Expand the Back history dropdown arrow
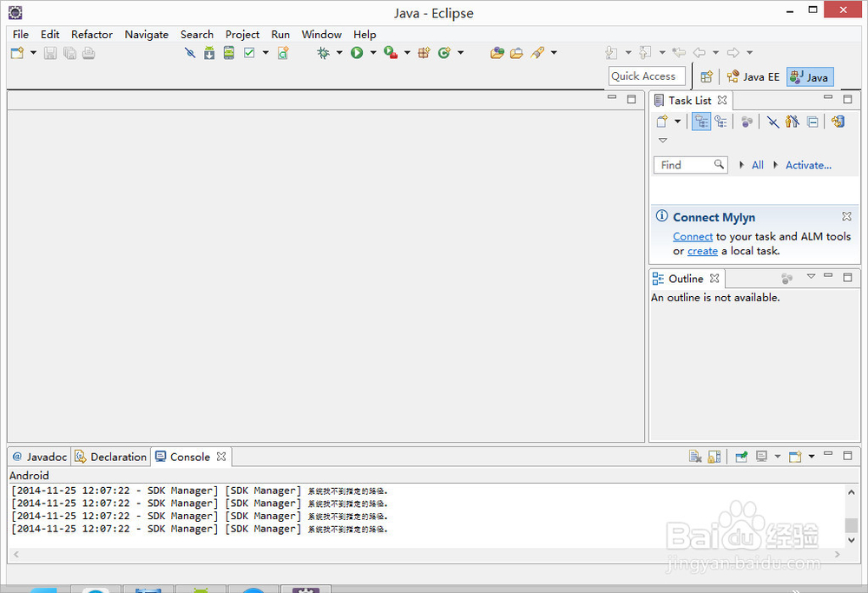This screenshot has width=868, height=593. pos(716,53)
